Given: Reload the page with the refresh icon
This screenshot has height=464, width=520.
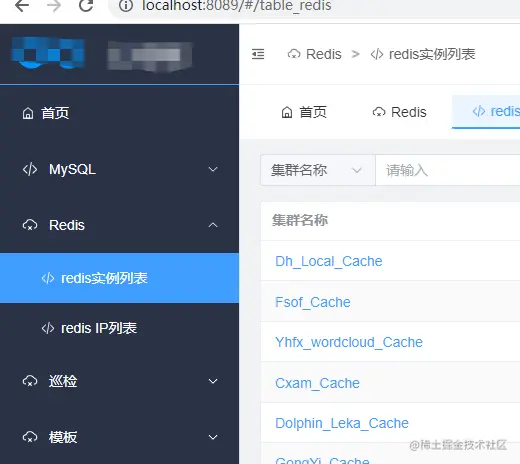Looking at the screenshot, I should pyautogui.click(x=86, y=5).
